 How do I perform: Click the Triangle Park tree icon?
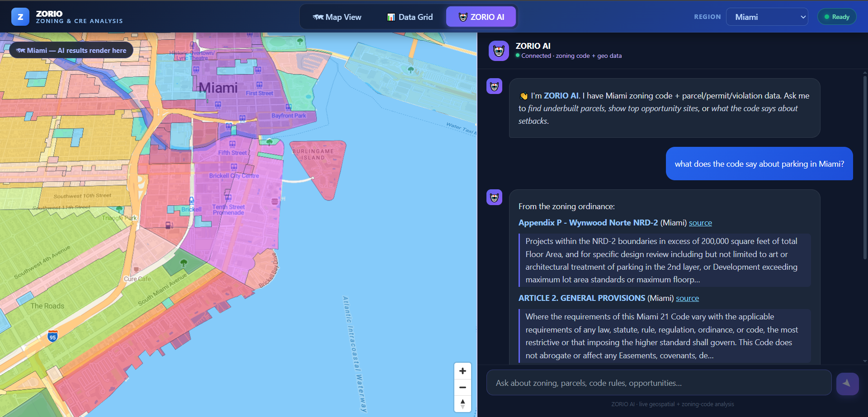(x=119, y=210)
